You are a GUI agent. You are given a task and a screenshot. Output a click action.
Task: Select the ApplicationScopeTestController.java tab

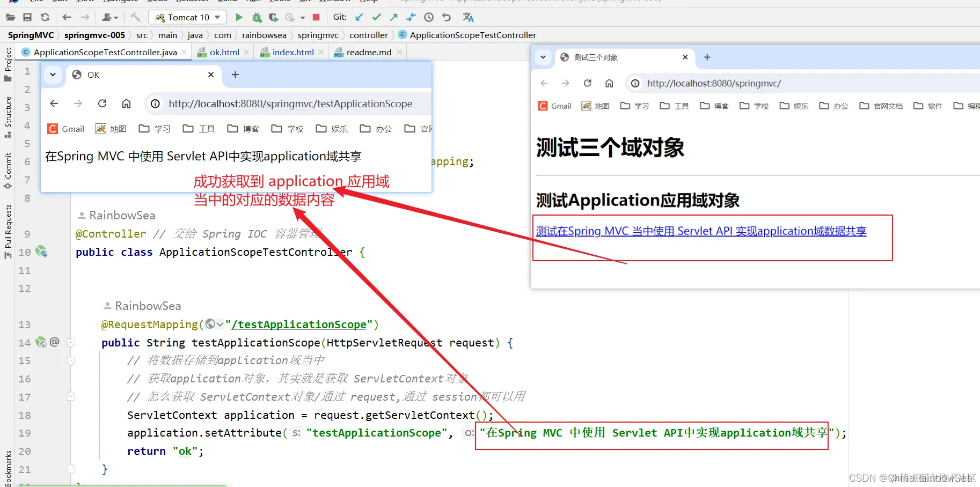(105, 52)
